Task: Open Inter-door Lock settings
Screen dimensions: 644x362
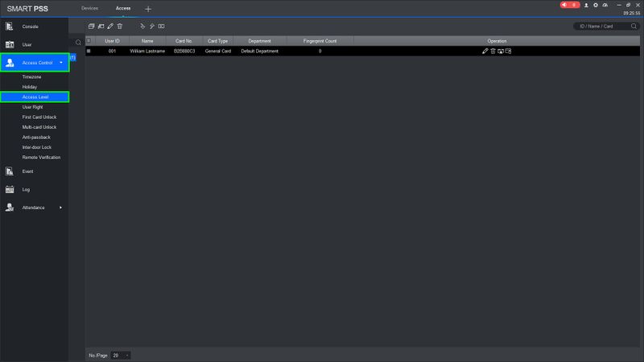Action: [36, 147]
